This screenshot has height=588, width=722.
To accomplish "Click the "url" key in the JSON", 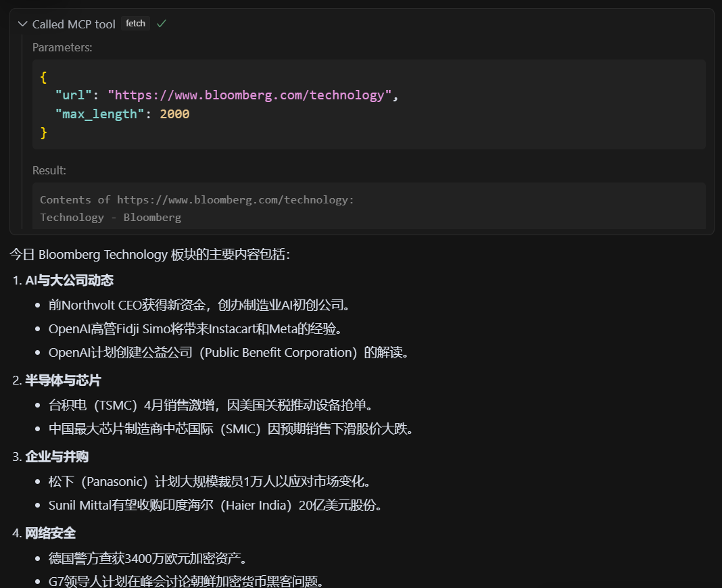I will (x=73, y=95).
